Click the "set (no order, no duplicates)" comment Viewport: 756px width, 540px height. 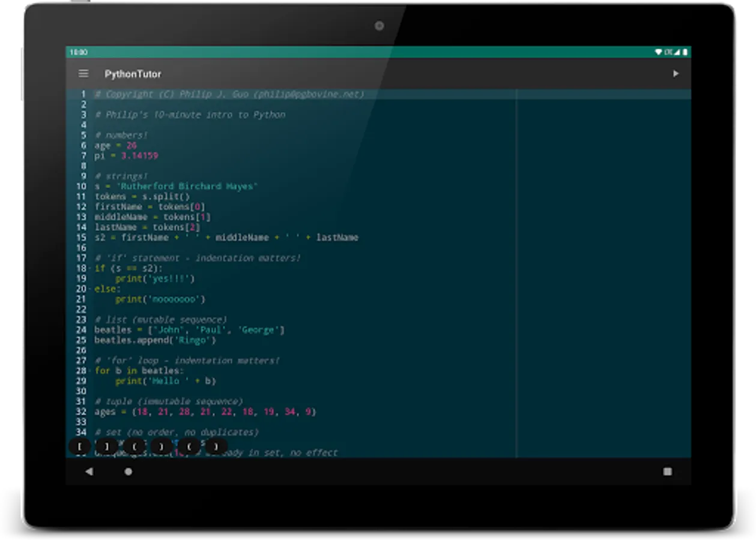click(177, 431)
